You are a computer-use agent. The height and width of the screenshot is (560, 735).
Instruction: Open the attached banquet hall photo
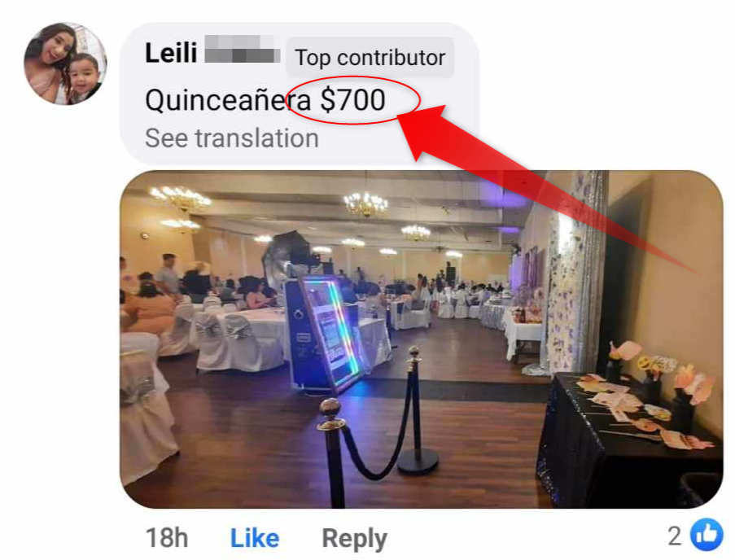421,339
